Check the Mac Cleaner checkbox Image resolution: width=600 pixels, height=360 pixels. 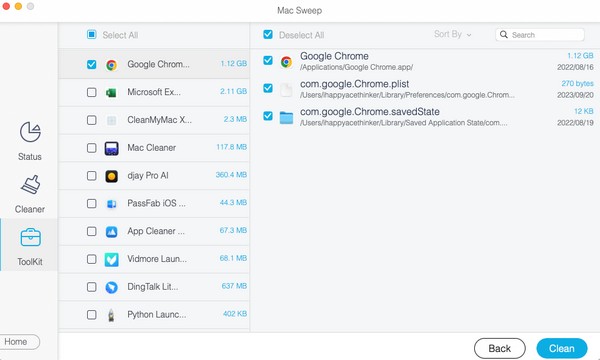(91, 148)
